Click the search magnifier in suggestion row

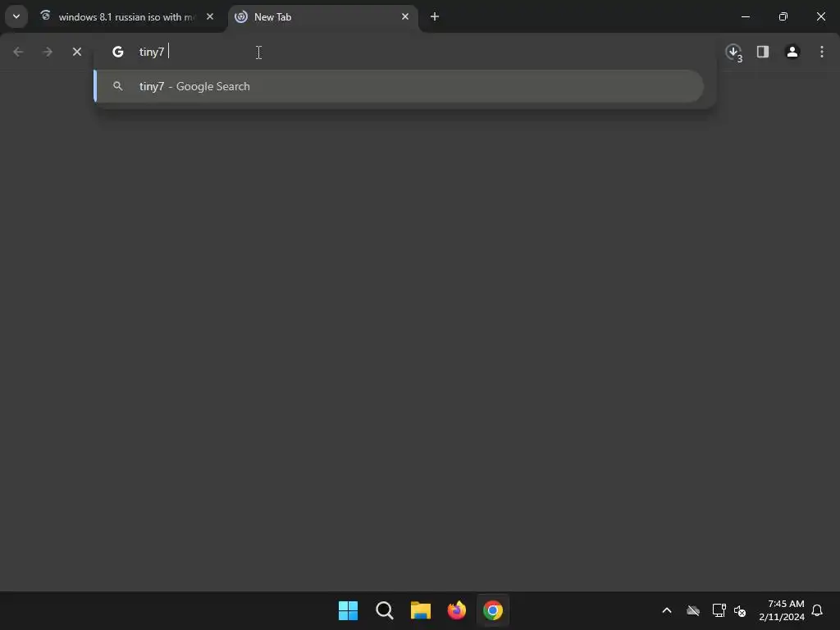(118, 86)
